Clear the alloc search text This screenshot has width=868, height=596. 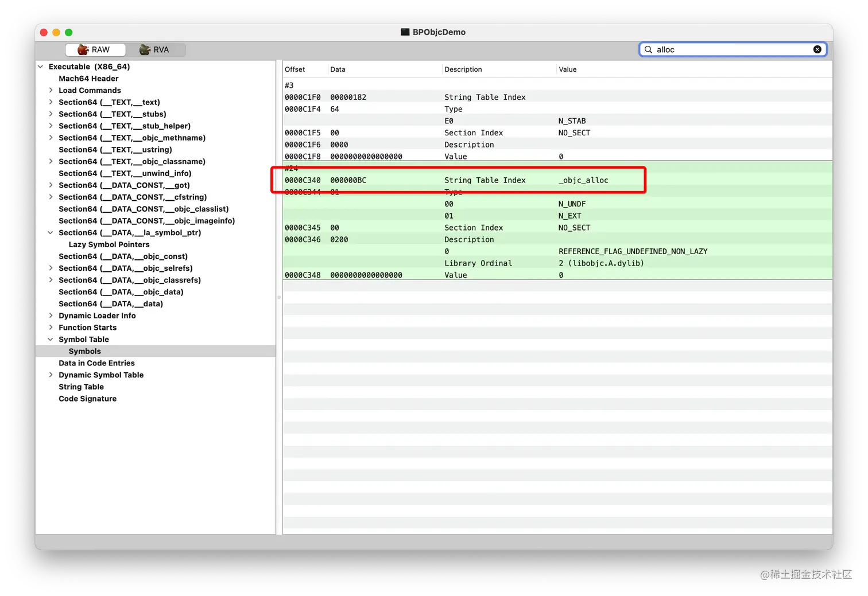(817, 49)
